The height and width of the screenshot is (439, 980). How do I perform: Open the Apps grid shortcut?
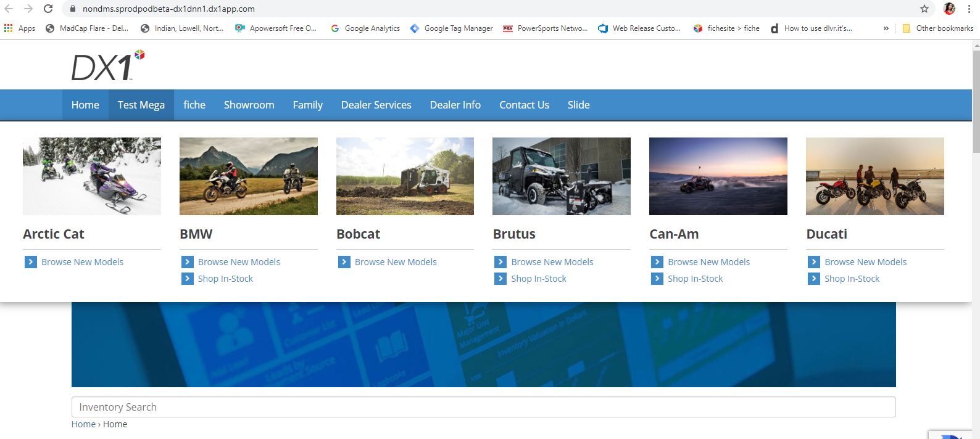click(x=20, y=28)
